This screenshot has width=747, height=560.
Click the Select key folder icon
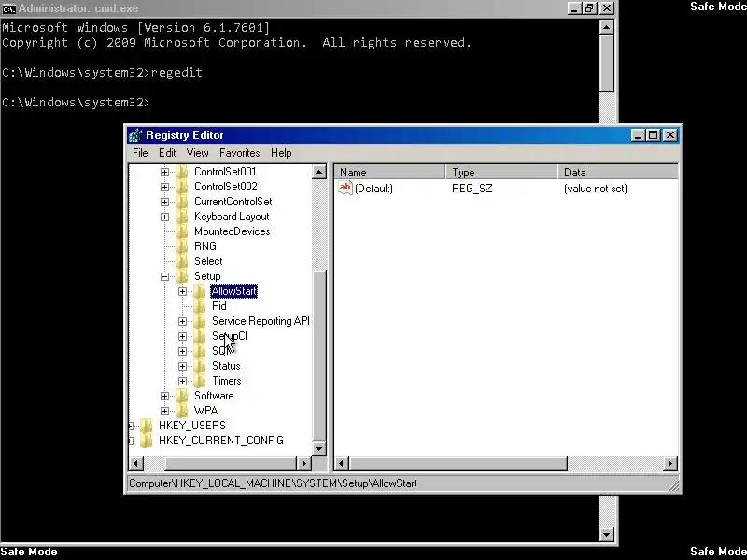pyautogui.click(x=181, y=261)
